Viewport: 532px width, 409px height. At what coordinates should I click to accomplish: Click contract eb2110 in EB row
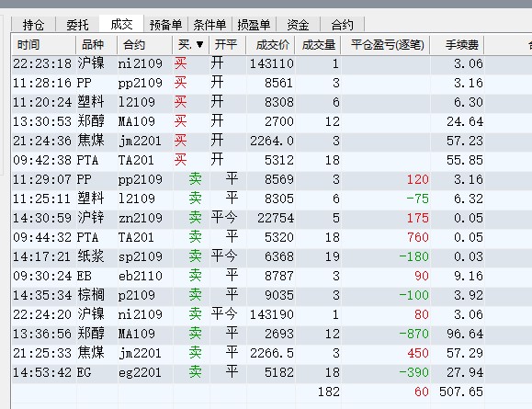[141, 276]
